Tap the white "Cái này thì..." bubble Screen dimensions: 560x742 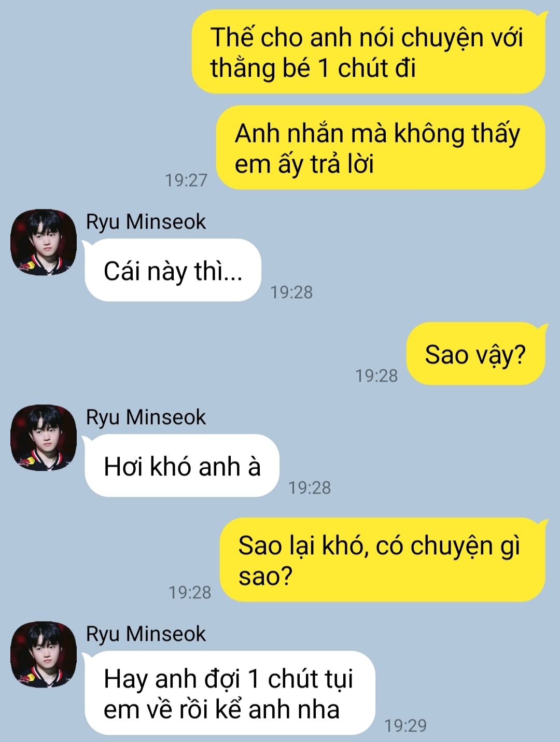point(173,270)
